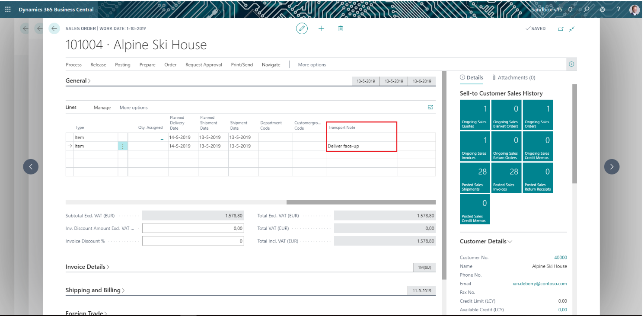Click the three-dot row options button
Viewport: 644px width, 316px height.
(x=123, y=146)
